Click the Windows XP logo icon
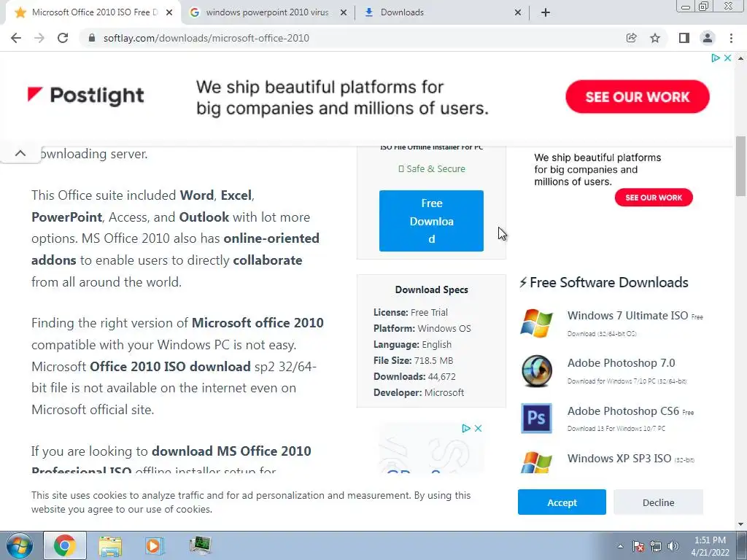Screen dimensions: 747x560 [536, 462]
